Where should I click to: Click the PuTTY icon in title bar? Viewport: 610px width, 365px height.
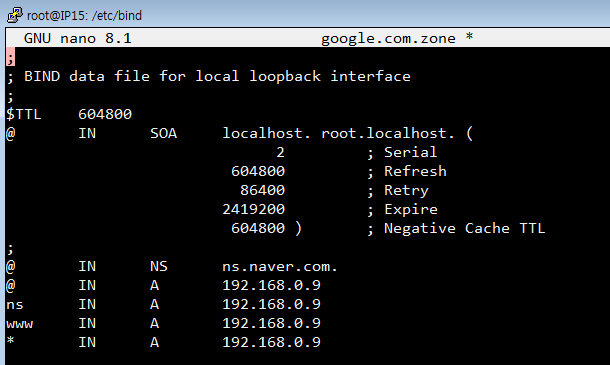(x=15, y=16)
